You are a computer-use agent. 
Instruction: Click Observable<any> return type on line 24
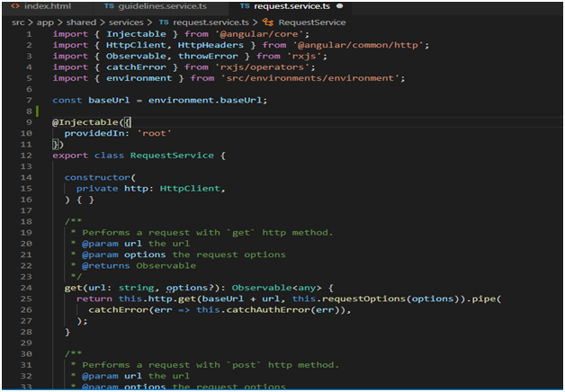[x=276, y=288]
